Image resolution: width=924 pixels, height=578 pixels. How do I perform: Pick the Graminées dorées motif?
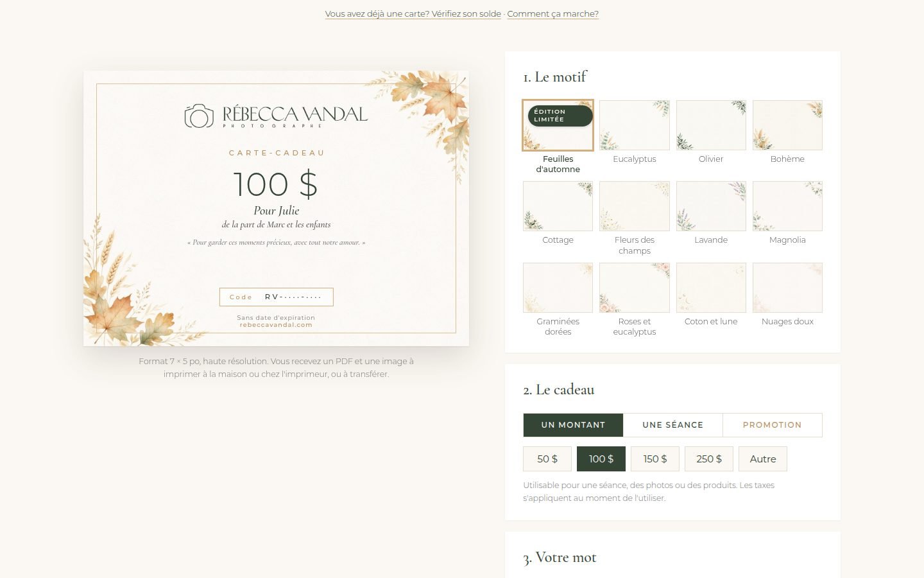[x=558, y=288]
